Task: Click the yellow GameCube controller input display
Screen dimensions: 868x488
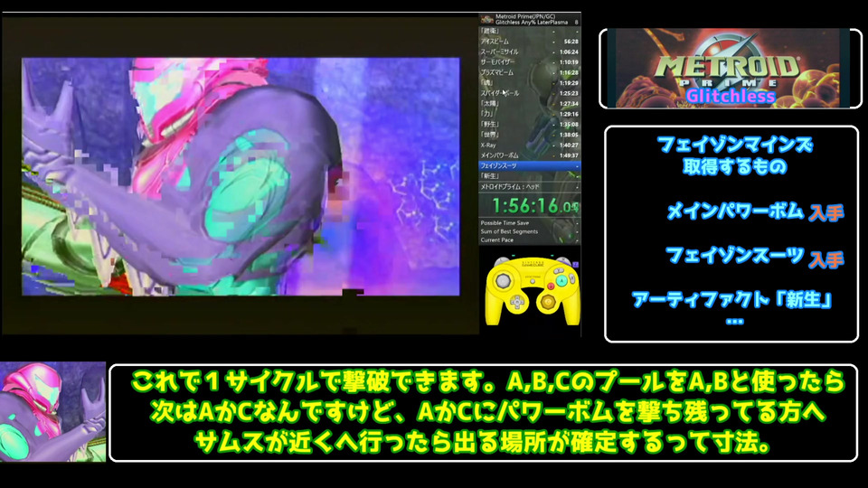Action: point(532,291)
